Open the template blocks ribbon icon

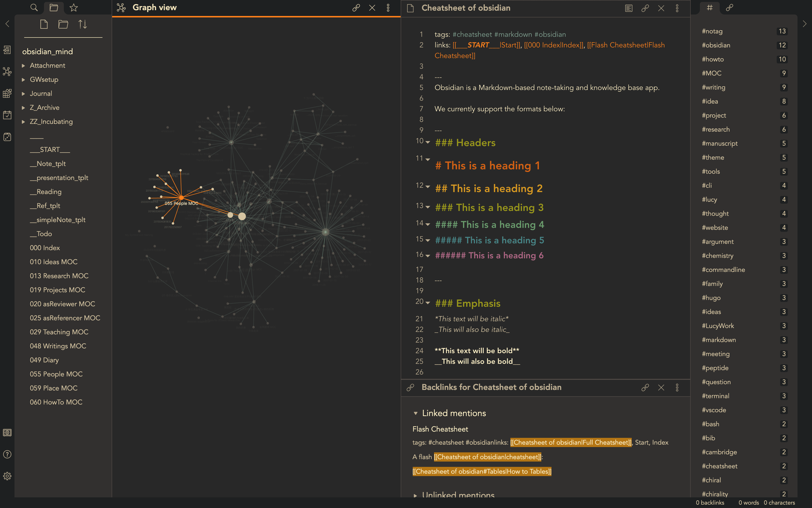click(x=7, y=93)
